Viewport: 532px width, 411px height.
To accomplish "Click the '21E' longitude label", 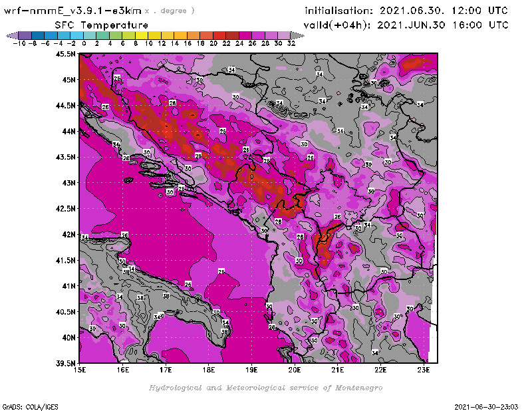I will coord(338,370).
